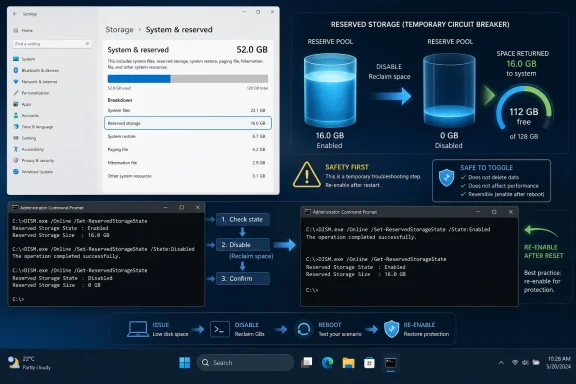Image resolution: width=576 pixels, height=384 pixels.
Task: Open System category in Settings sidebar
Action: 24,59
